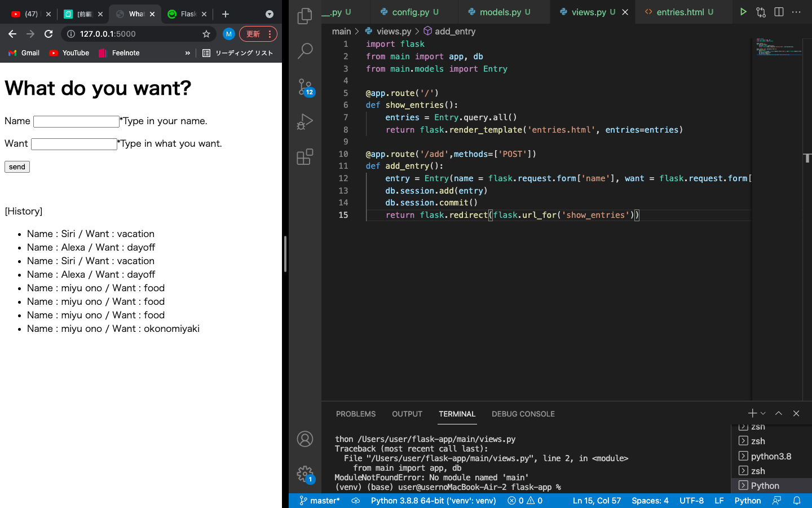Go back in Chrome browser
This screenshot has height=508, width=812.
[12, 34]
